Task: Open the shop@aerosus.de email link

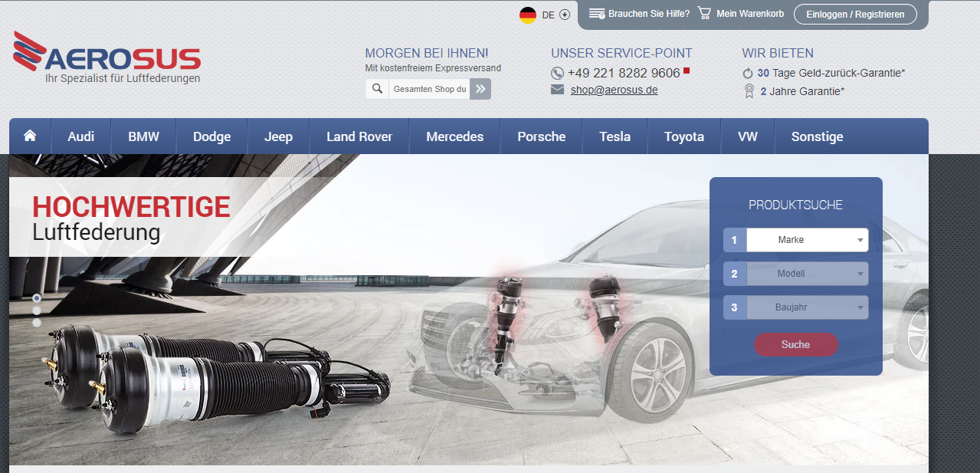Action: (x=614, y=90)
